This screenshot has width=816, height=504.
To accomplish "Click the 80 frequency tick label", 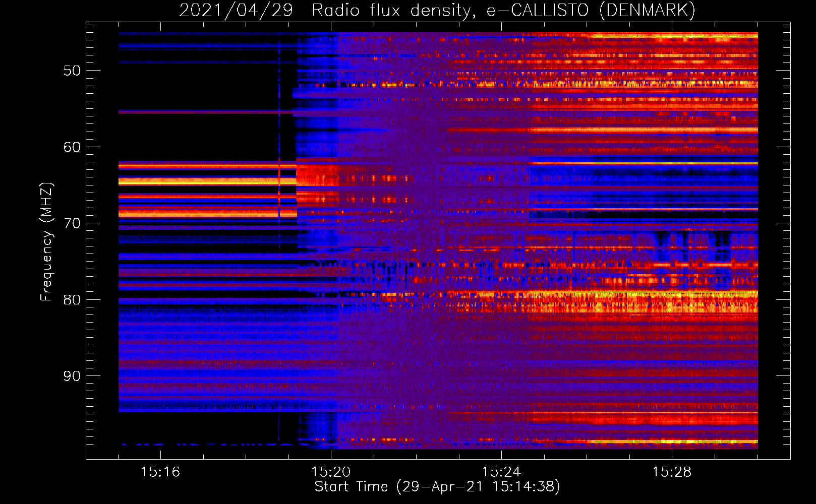I will pos(72,300).
